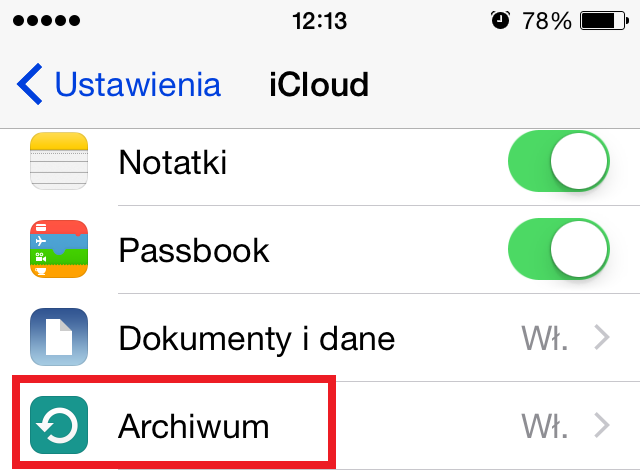Viewport: 640px width, 471px height.
Task: Turn off the Passbook sync switch
Action: click(559, 249)
